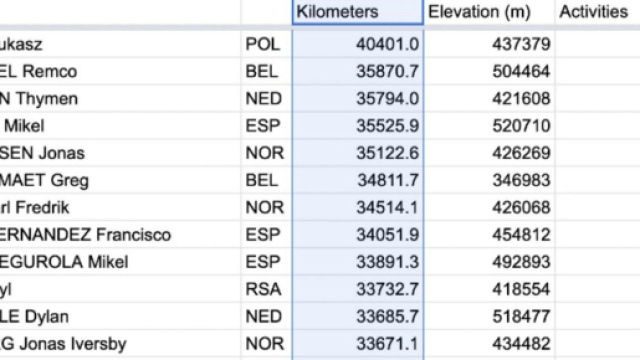Image resolution: width=640 pixels, height=360 pixels.
Task: Click the name cell SEN Jonas
Action: 120,153
